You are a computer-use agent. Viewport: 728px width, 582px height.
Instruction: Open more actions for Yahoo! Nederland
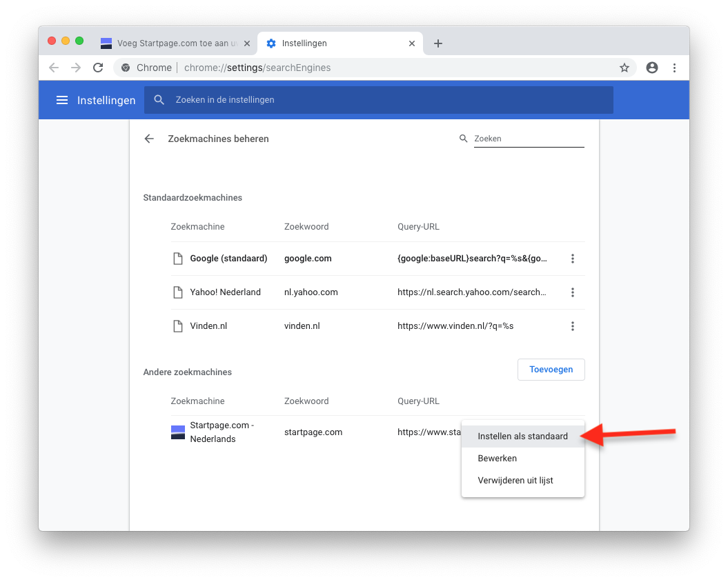click(x=572, y=292)
